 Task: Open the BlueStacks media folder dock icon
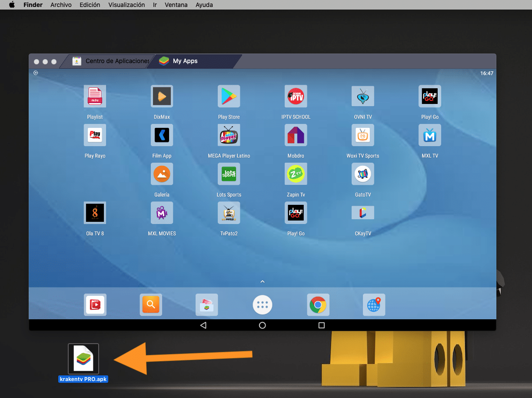206,304
